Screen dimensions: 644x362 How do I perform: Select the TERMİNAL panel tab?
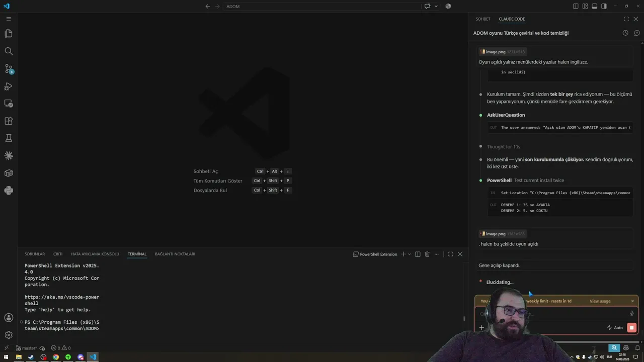137,254
